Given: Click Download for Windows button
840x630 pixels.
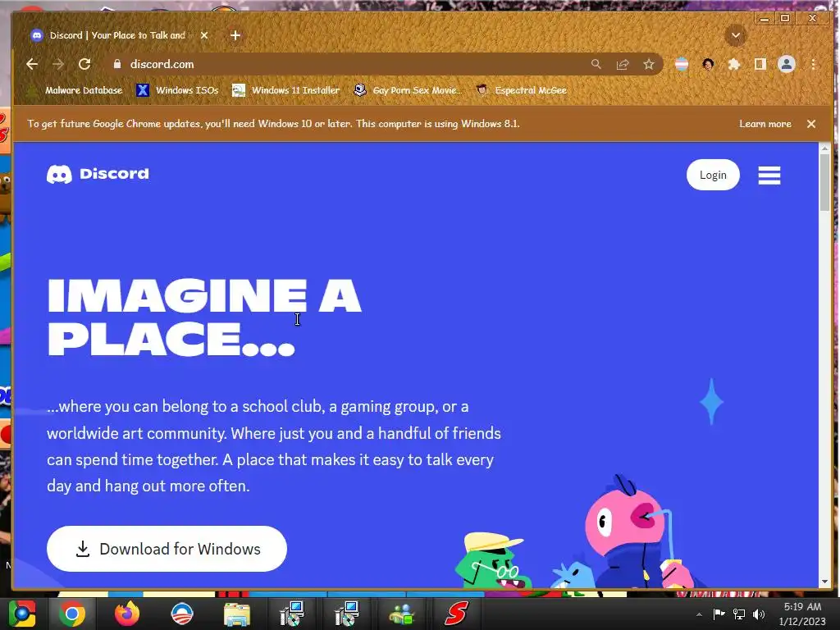Looking at the screenshot, I should (x=167, y=549).
